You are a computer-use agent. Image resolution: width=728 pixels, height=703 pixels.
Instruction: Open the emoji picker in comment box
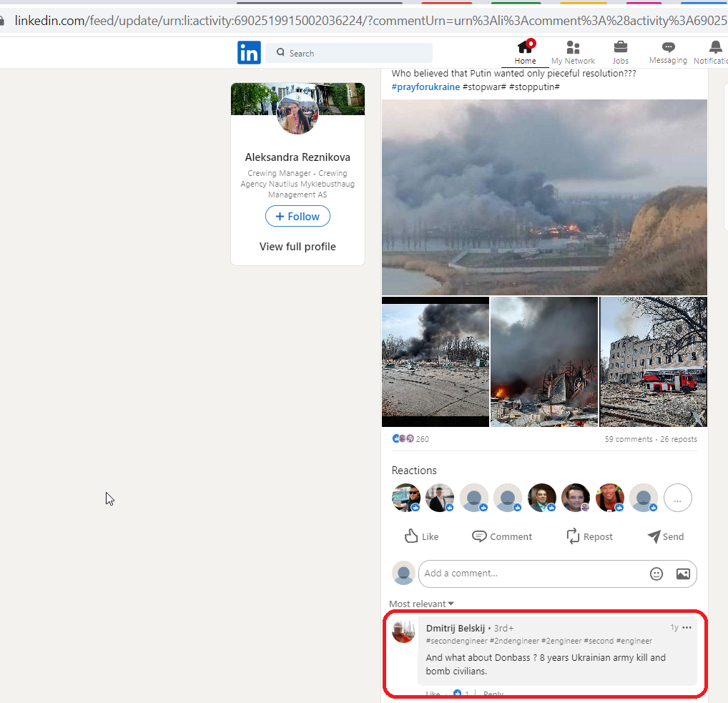tap(656, 574)
